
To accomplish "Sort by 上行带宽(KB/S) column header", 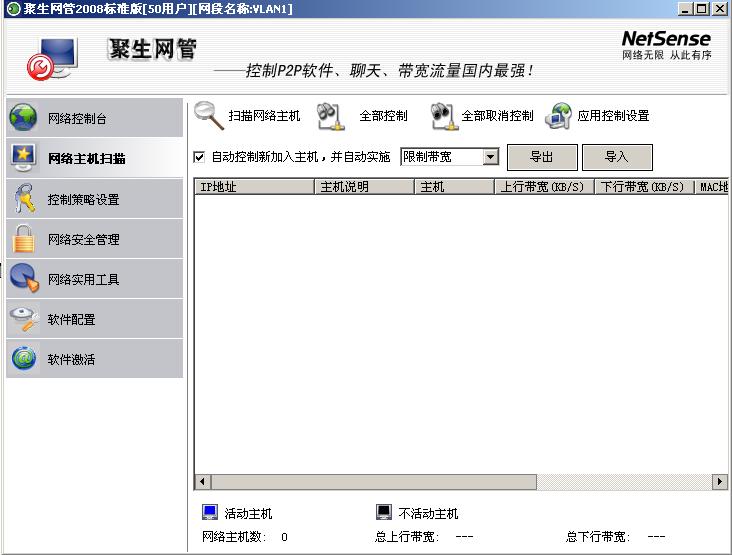I will pyautogui.click(x=544, y=187).
